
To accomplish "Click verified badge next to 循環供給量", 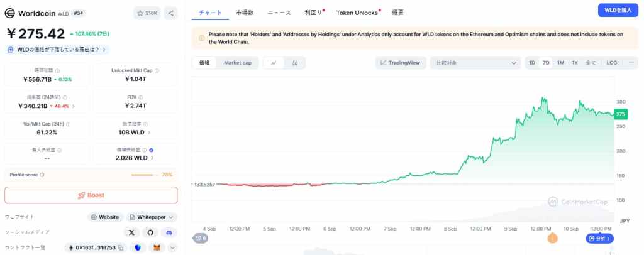I will click(151, 150).
